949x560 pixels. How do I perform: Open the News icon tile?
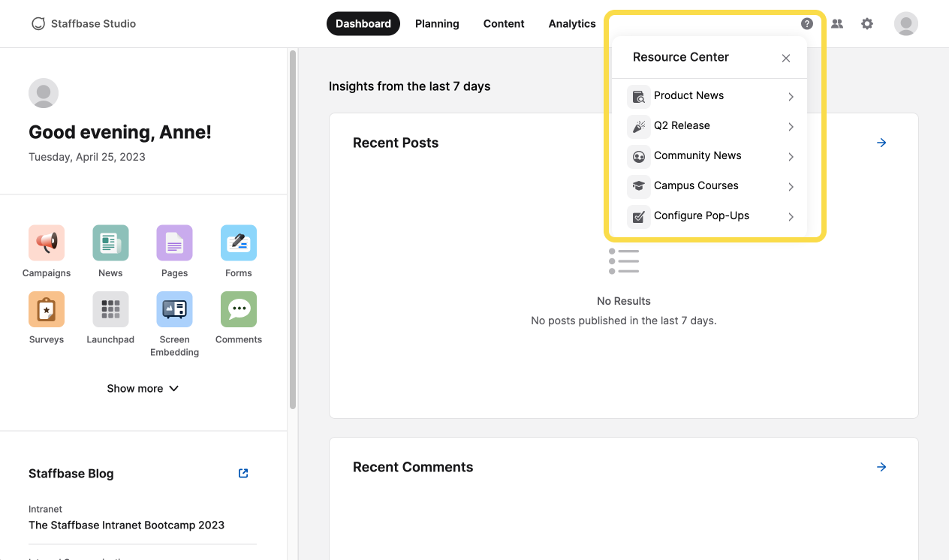[x=110, y=243]
